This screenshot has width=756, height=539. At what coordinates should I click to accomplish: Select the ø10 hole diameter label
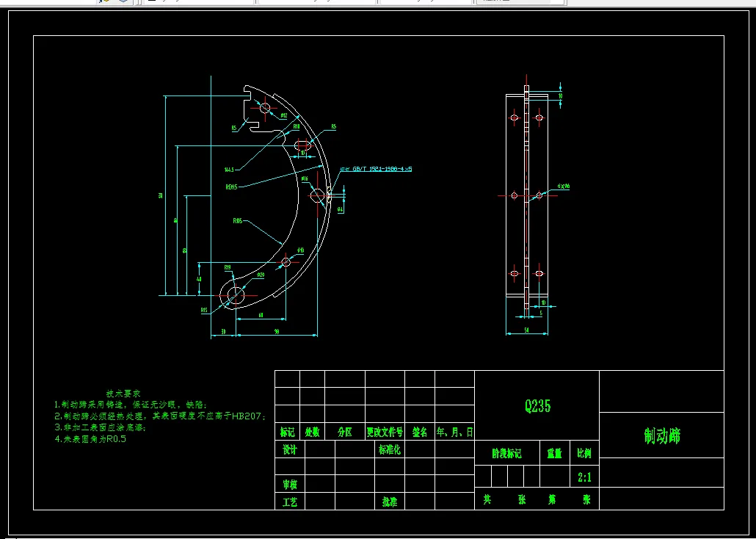[x=301, y=250]
